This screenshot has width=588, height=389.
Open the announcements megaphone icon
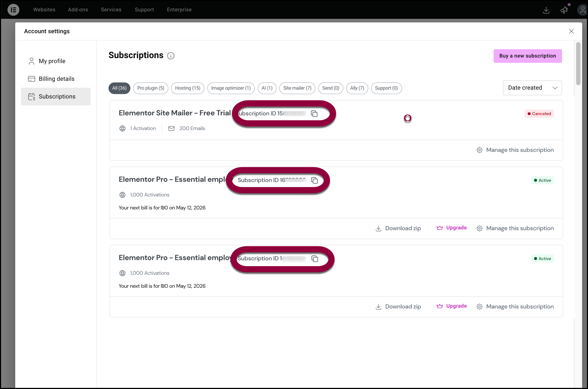(564, 10)
